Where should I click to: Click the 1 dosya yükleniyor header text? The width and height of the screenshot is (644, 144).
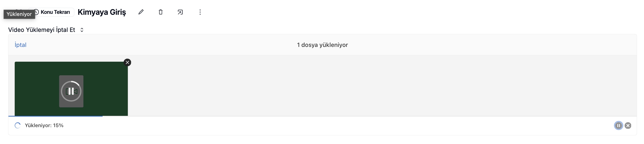click(x=322, y=45)
